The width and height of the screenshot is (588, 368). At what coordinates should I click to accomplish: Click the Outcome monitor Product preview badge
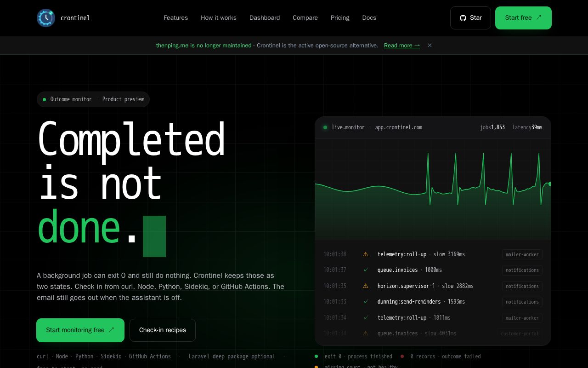(93, 99)
